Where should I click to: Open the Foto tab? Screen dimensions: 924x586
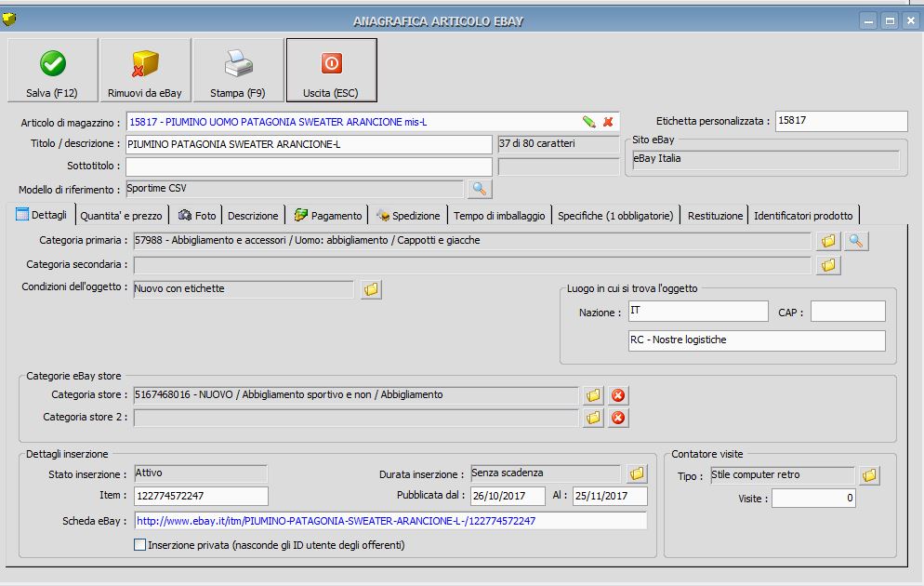coord(197,216)
